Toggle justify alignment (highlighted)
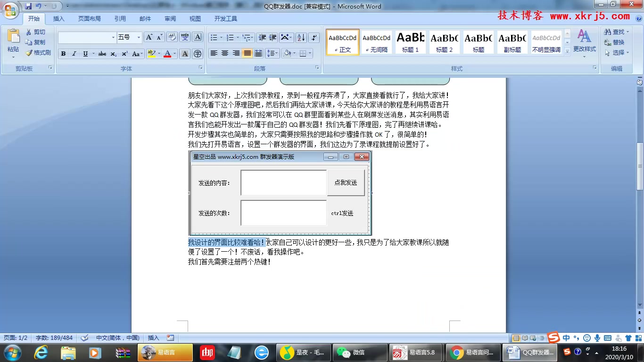The height and width of the screenshot is (362, 644). coord(247,54)
